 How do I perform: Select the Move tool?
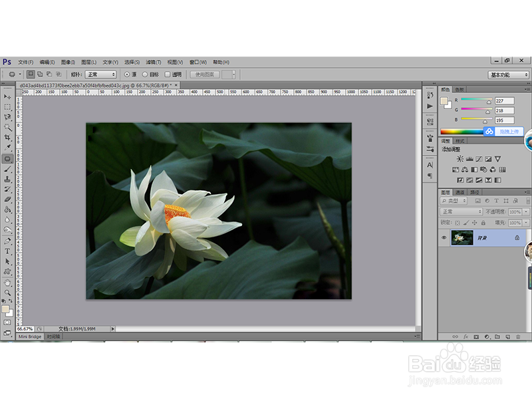click(7, 97)
